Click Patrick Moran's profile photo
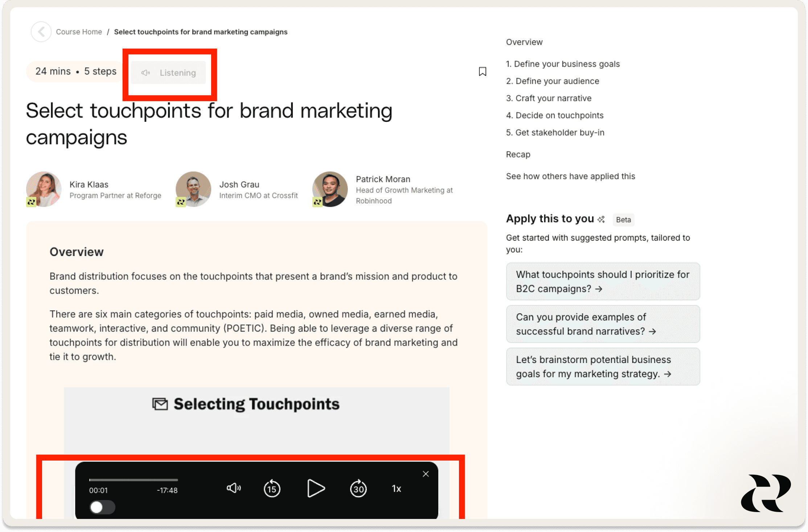The height and width of the screenshot is (532, 808). tap(330, 189)
